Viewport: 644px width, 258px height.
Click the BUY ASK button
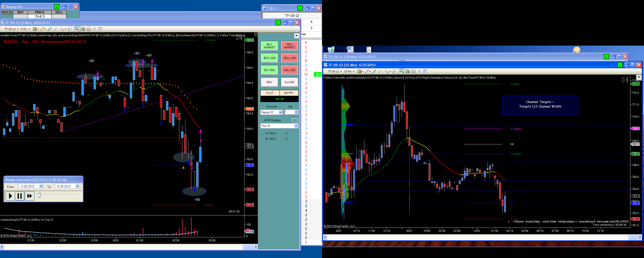[x=269, y=58]
